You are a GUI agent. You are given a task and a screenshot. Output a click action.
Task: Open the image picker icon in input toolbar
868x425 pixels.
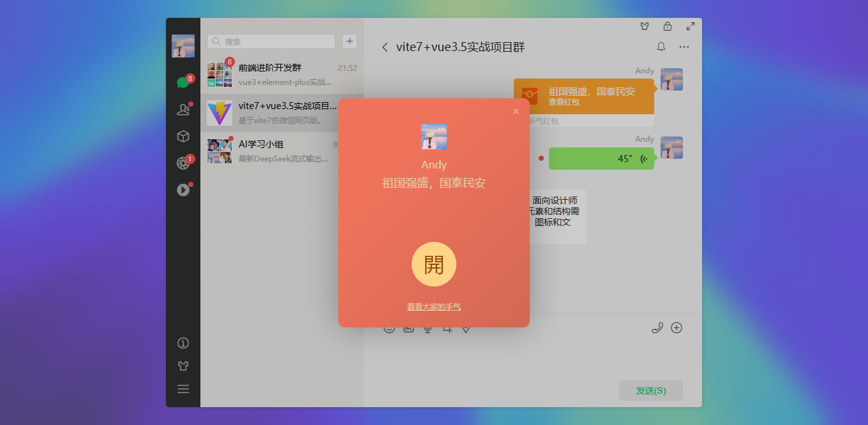pyautogui.click(x=408, y=327)
